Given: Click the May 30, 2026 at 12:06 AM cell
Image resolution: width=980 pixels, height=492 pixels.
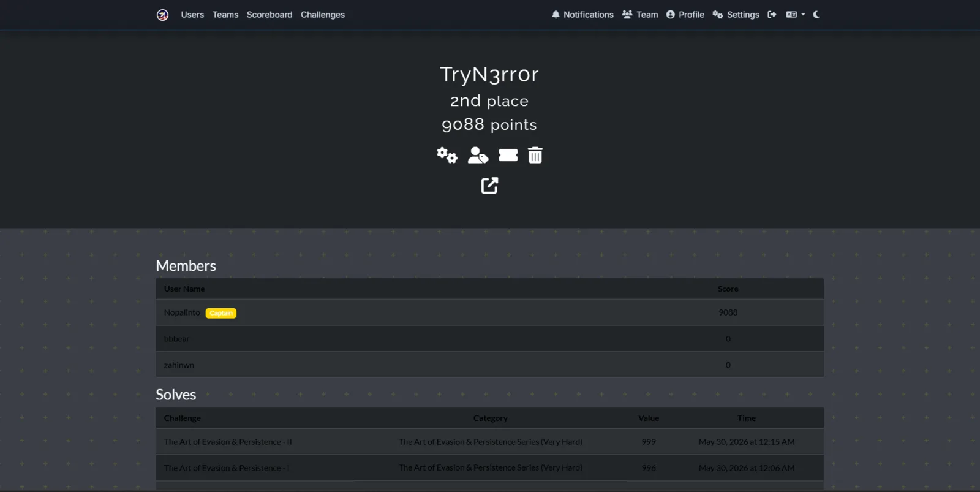Looking at the screenshot, I should pos(747,468).
